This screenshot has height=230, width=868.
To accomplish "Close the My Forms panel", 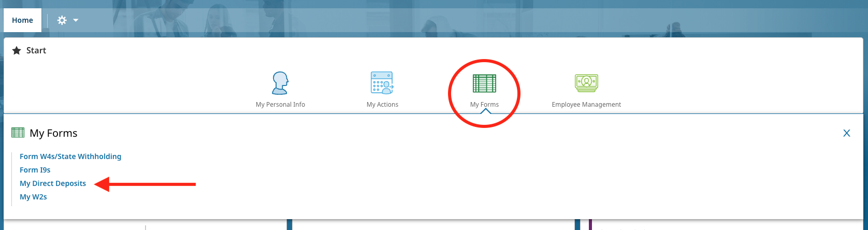I will (x=847, y=133).
